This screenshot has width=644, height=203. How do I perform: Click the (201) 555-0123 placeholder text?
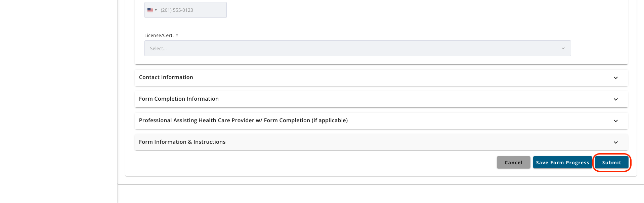(177, 10)
